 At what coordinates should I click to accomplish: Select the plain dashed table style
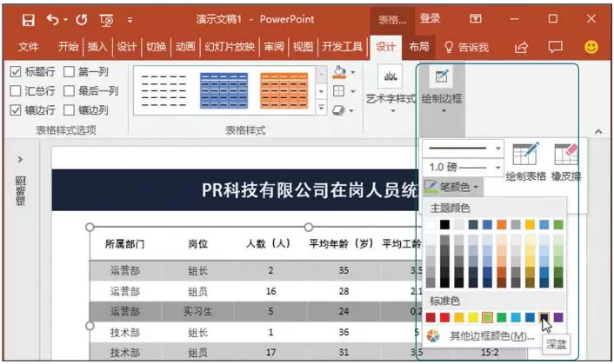pyautogui.click(x=164, y=90)
